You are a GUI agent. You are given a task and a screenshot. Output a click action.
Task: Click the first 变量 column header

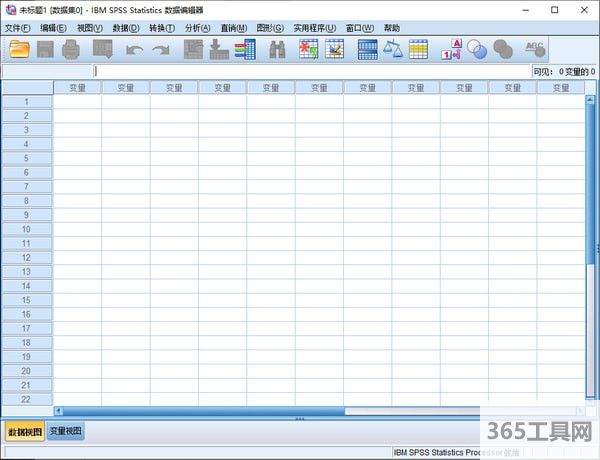click(x=77, y=88)
